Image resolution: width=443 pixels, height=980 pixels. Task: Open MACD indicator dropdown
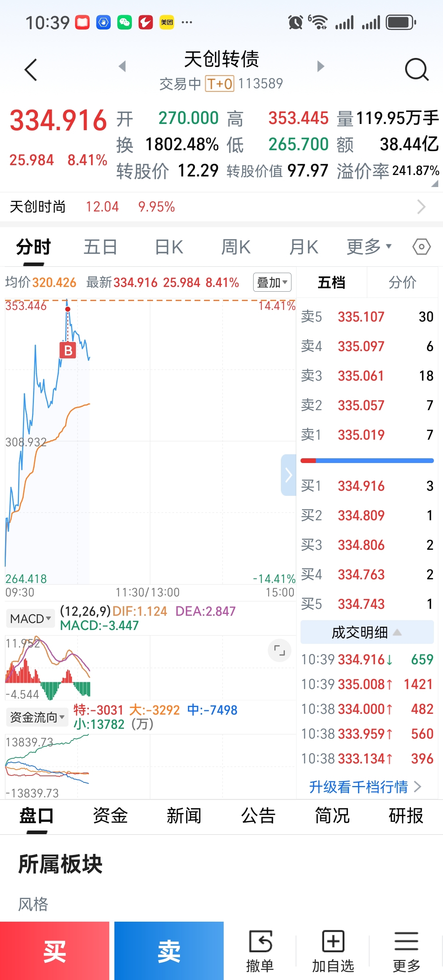(31, 619)
